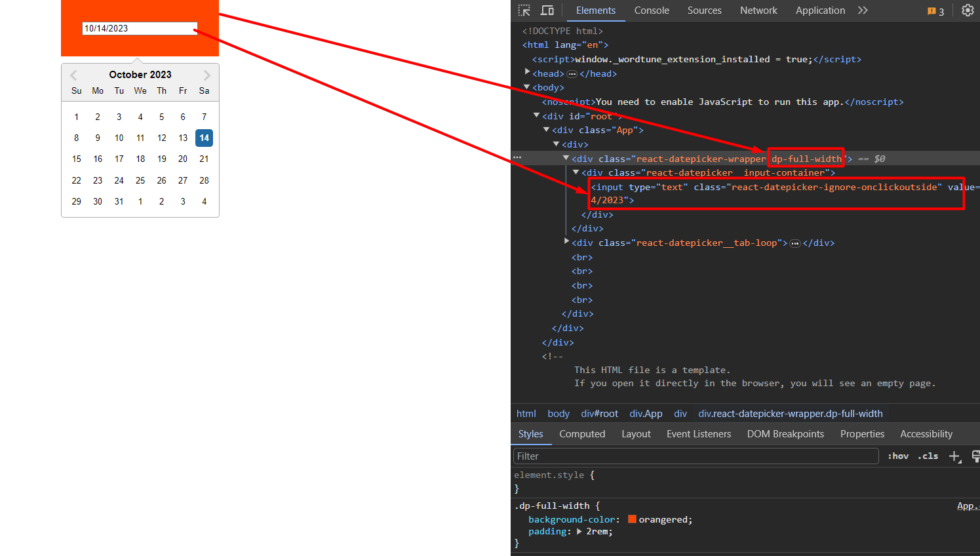Toggle the device emulation toolbar
The width and height of the screenshot is (980, 556).
(547, 10)
